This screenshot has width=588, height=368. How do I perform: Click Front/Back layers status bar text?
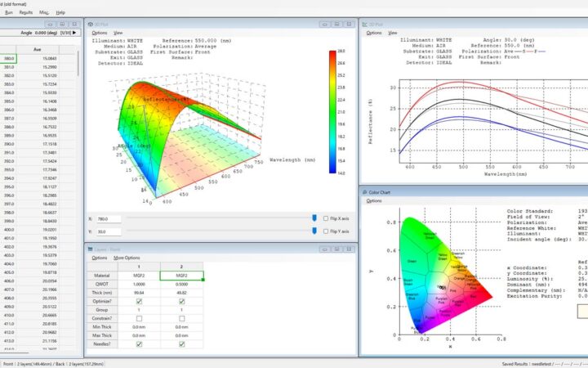pos(53,364)
